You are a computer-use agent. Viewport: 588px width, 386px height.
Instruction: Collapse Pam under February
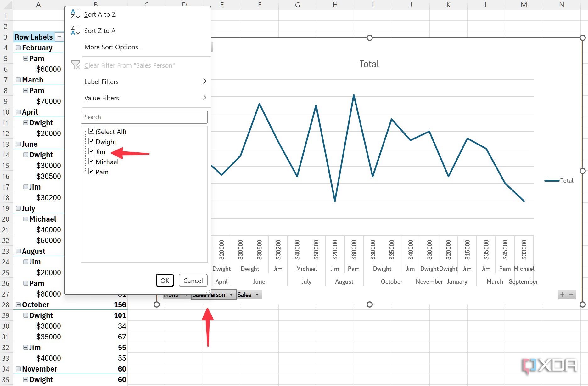(25, 58)
